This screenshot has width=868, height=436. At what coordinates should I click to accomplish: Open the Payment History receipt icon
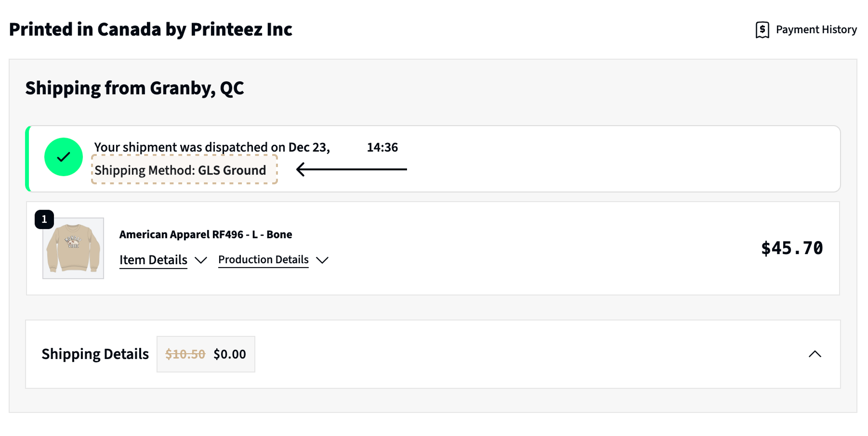[762, 30]
